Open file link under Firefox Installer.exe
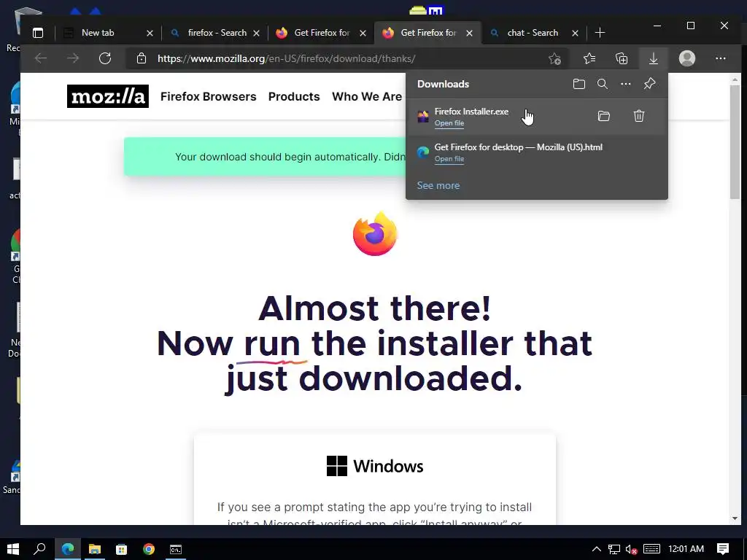 tap(449, 123)
